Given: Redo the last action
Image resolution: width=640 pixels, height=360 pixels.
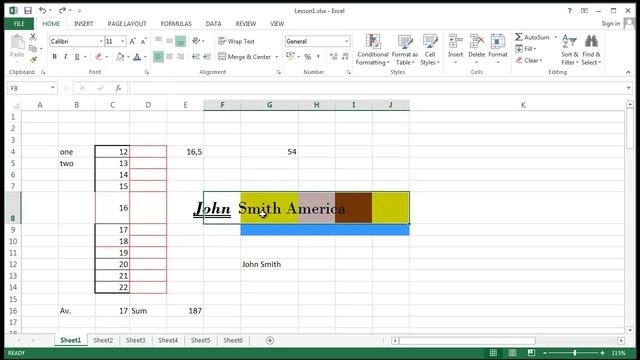Looking at the screenshot, I should coord(62,11).
